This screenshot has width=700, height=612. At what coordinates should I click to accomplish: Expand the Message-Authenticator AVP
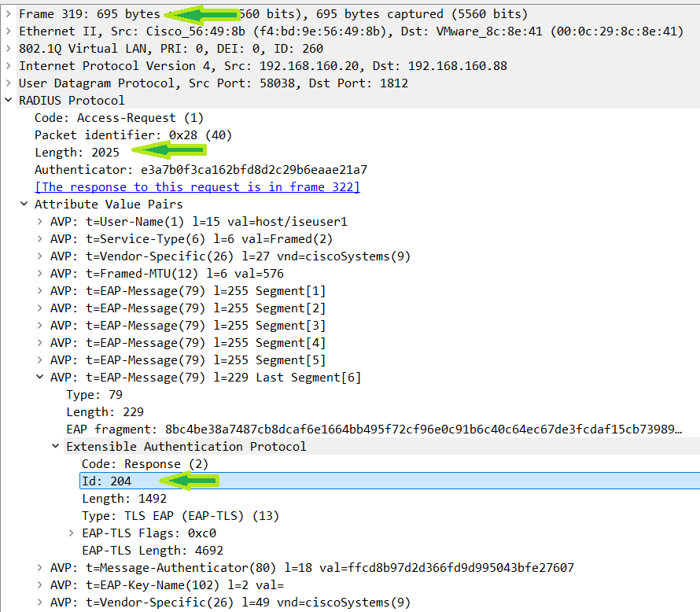(x=40, y=568)
